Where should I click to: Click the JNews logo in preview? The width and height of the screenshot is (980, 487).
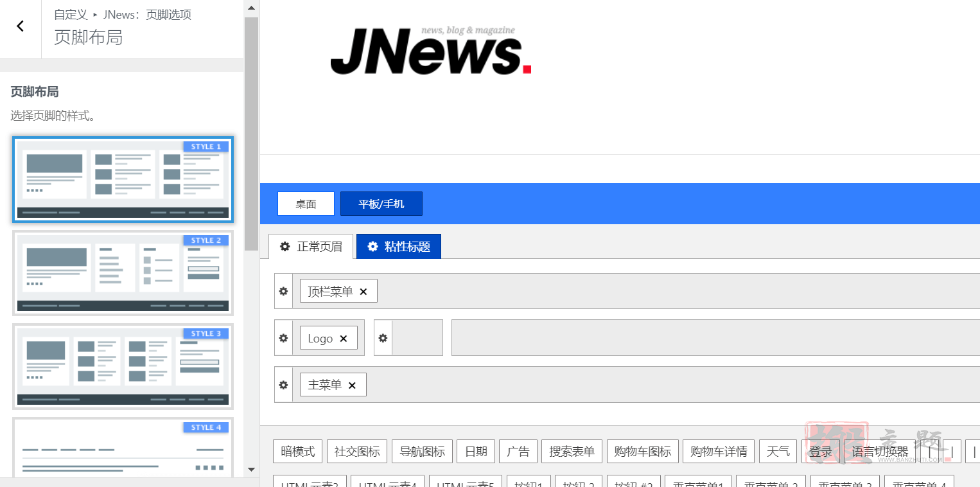pos(431,50)
